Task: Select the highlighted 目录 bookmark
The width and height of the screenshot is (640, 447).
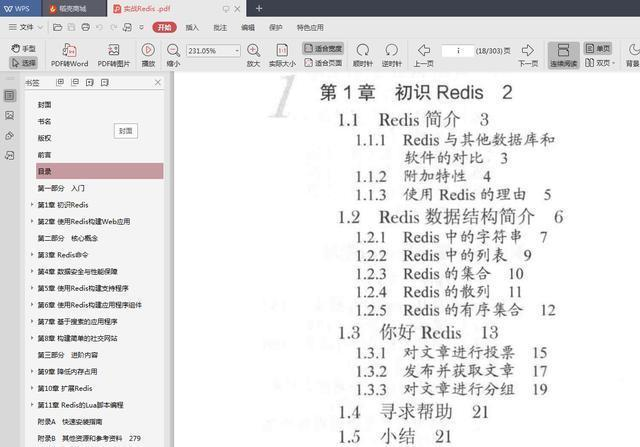Action: pyautogui.click(x=100, y=171)
